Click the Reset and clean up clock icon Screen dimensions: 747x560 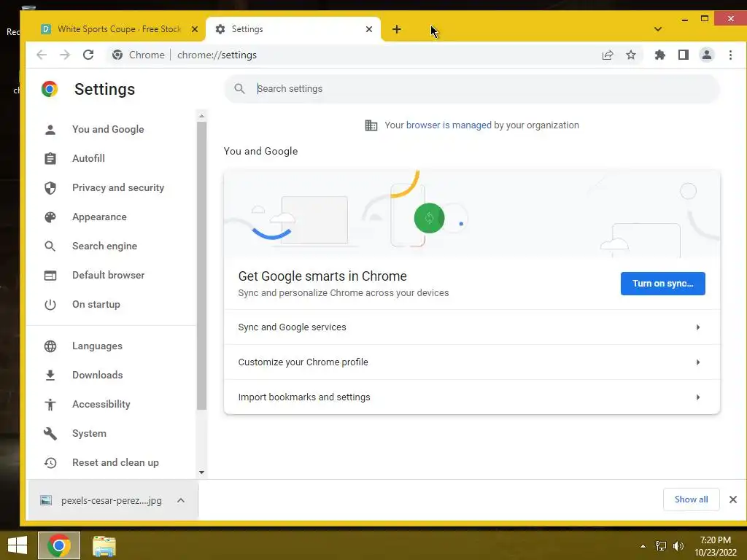(x=50, y=462)
